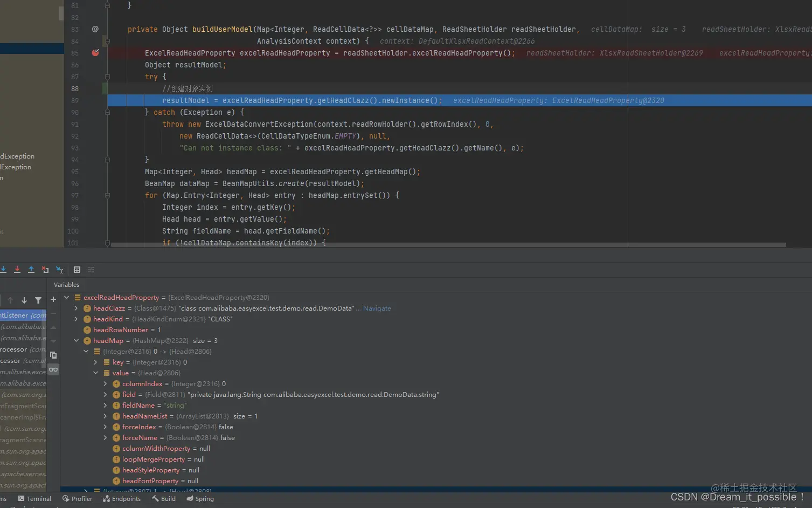
Task: Click the fold marker on line 87
Action: pyautogui.click(x=107, y=77)
